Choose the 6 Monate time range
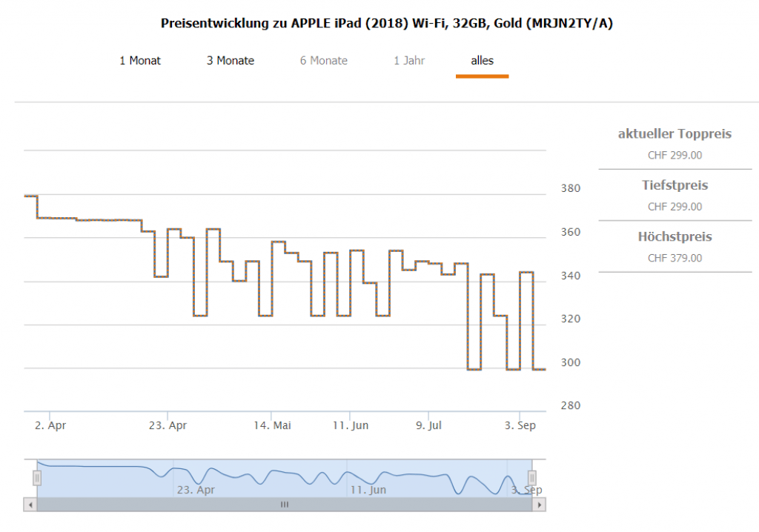The width and height of the screenshot is (759, 532). 323,61
